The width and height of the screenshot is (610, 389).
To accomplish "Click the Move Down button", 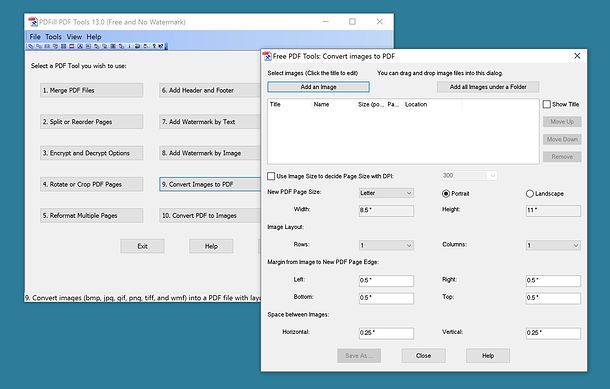I will click(x=562, y=139).
